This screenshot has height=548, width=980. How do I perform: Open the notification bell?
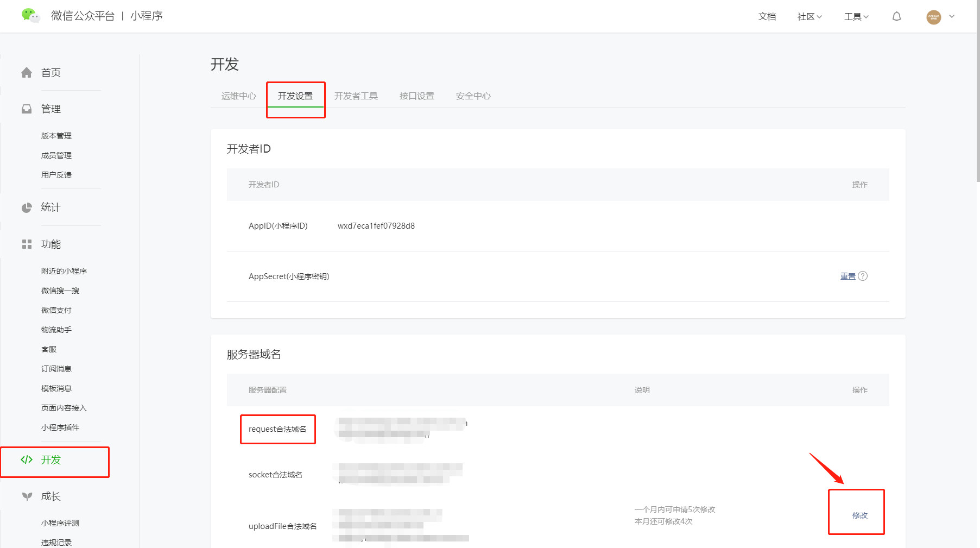[896, 16]
